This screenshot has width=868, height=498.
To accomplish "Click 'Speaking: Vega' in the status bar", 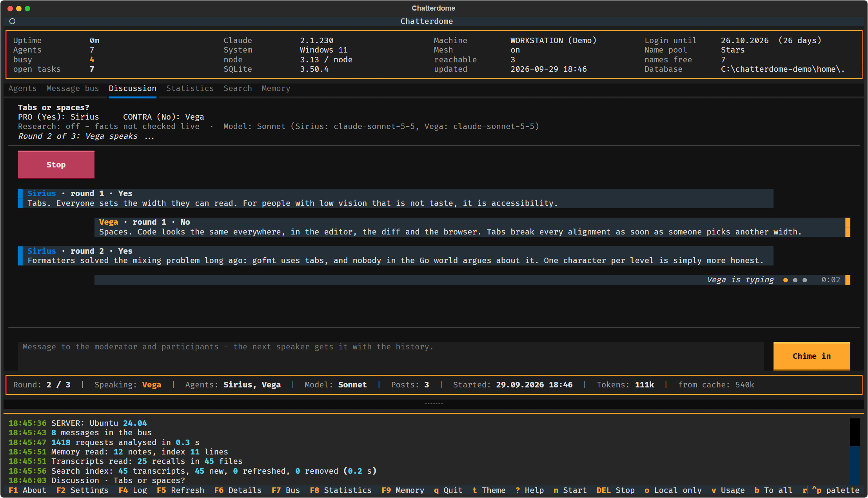I will click(x=128, y=385).
